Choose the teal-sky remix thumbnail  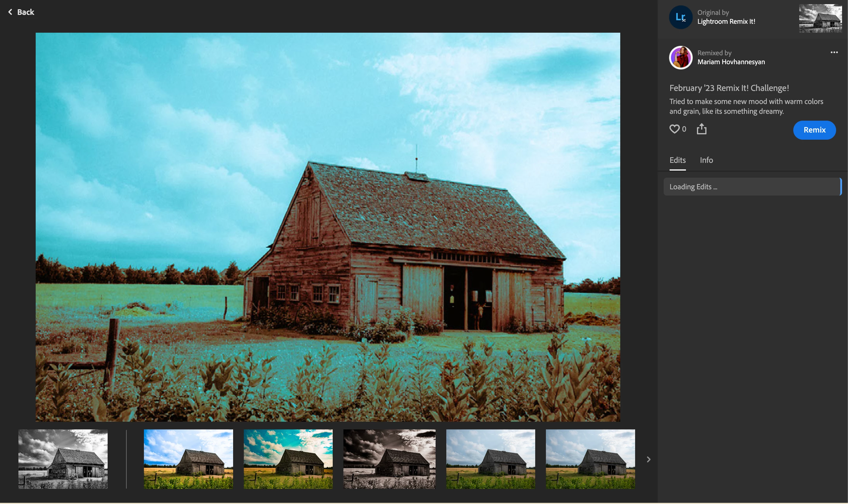(288, 459)
